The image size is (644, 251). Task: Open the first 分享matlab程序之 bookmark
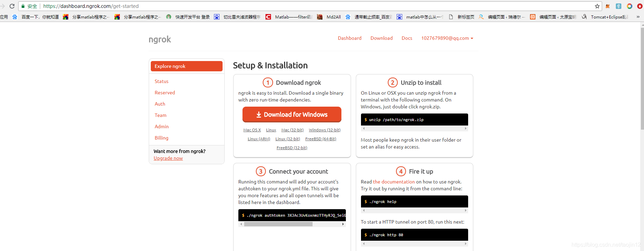pos(86,17)
